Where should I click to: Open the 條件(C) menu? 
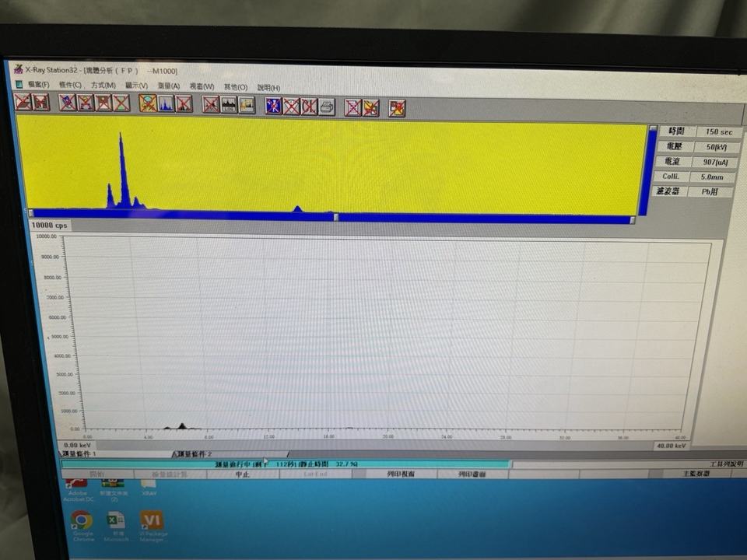(70, 85)
